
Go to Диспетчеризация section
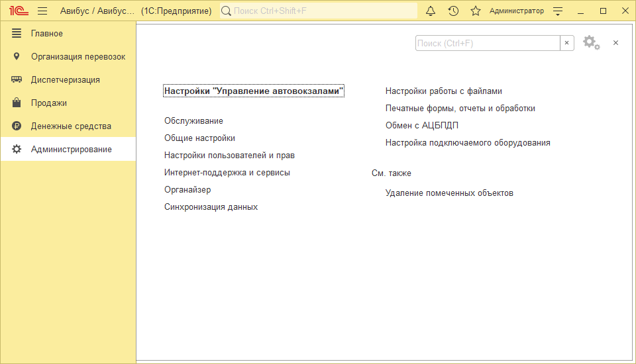pos(65,80)
